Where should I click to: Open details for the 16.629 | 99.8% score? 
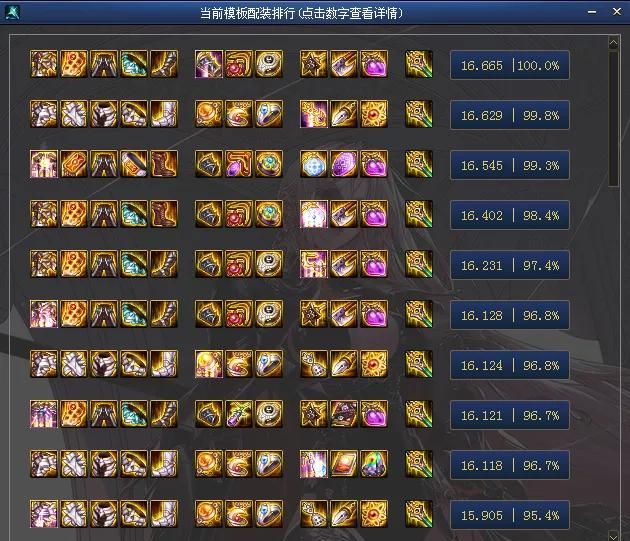tap(509, 115)
